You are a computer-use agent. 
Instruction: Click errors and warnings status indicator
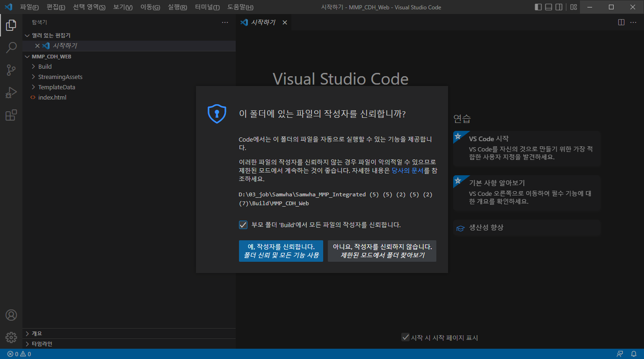(x=19, y=354)
